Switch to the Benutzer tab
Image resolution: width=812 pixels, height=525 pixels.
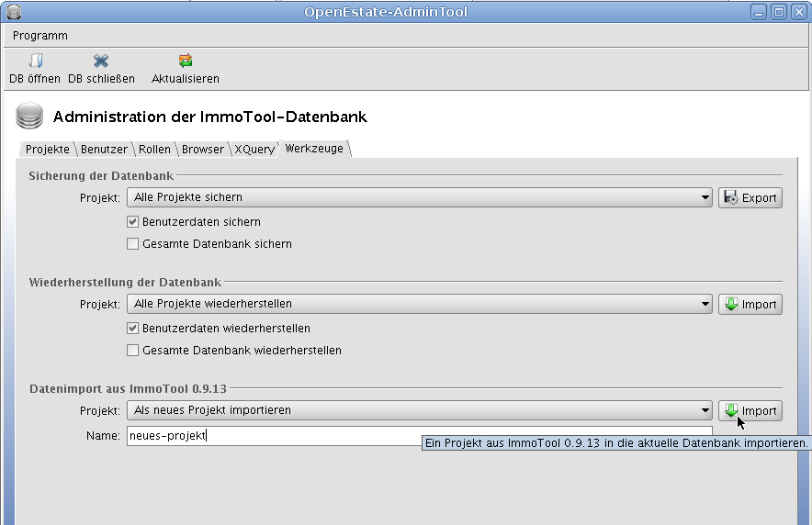[104, 149]
